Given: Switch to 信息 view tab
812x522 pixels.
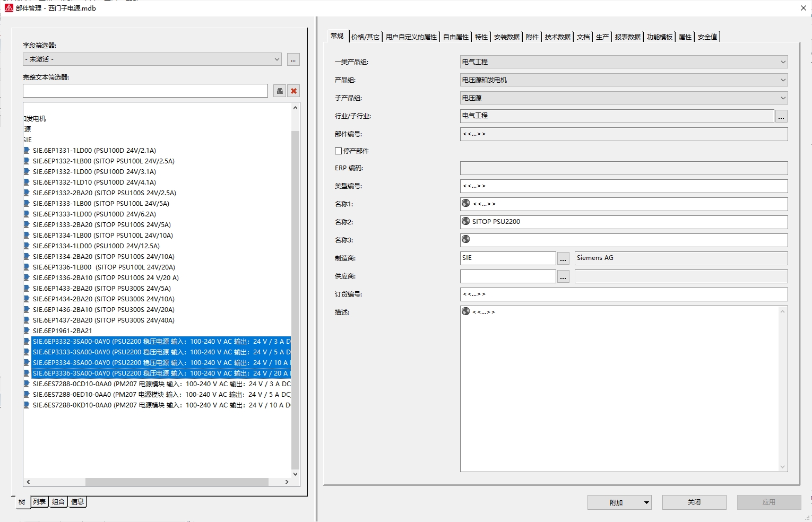Looking at the screenshot, I should 77,502.
